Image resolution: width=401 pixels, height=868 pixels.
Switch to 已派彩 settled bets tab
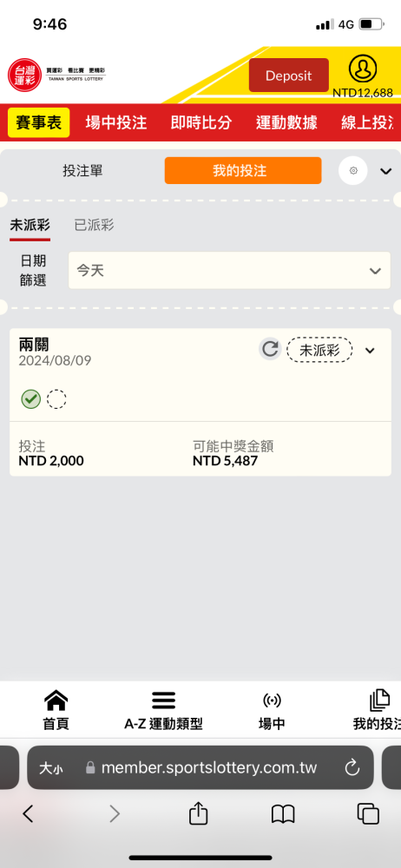point(94,226)
